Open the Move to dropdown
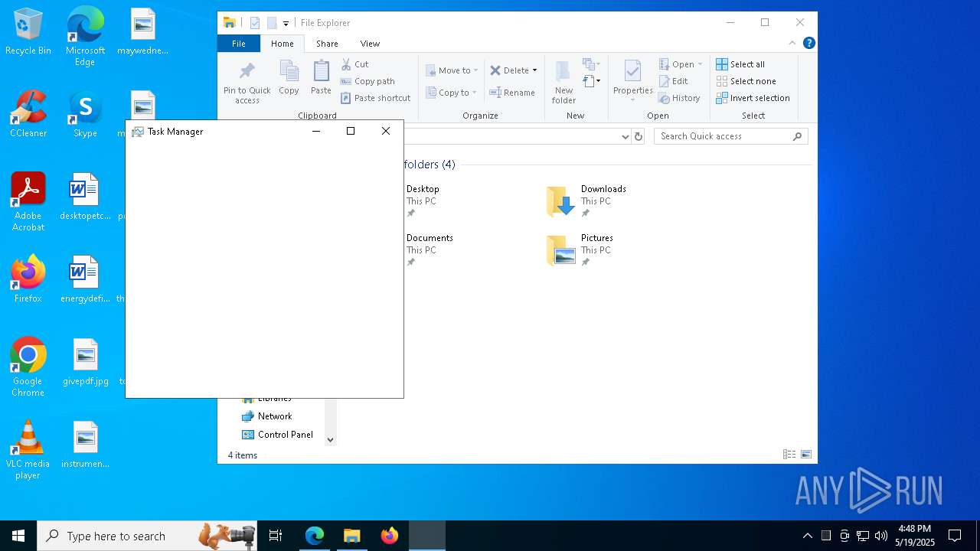 (452, 70)
